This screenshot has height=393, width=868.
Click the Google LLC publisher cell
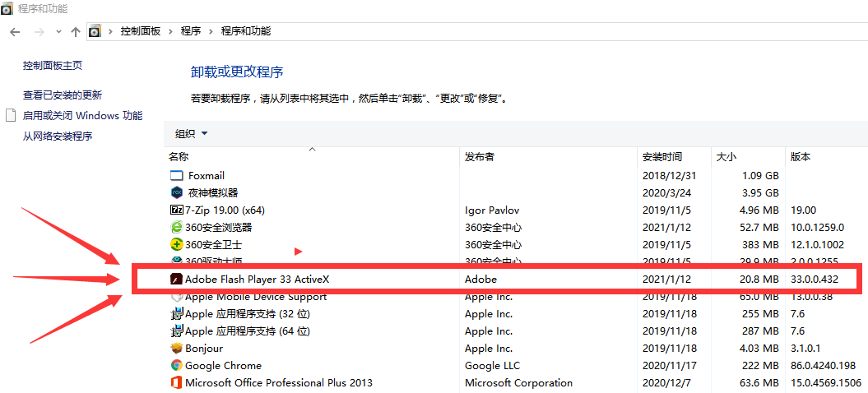pyautogui.click(x=492, y=365)
